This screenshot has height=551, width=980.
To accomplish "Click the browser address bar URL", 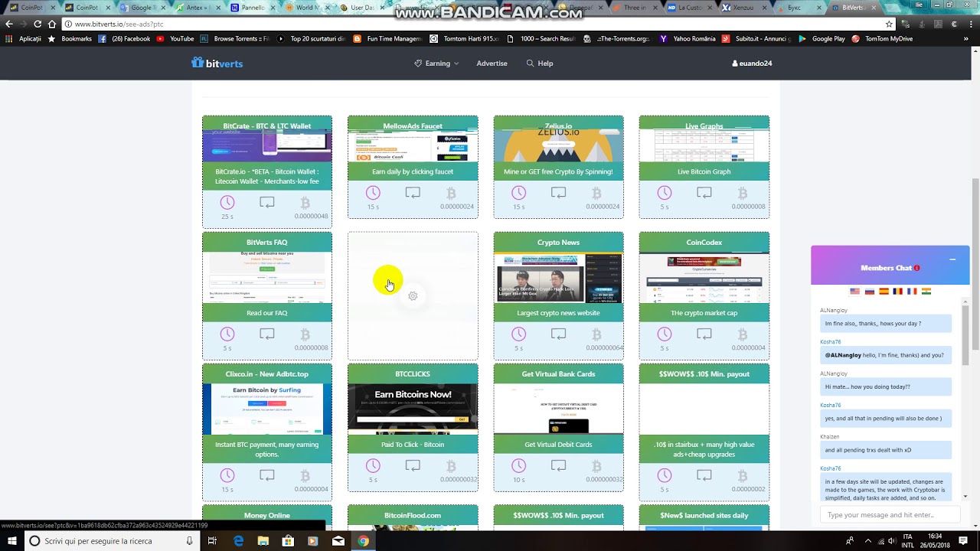I will coord(119,24).
